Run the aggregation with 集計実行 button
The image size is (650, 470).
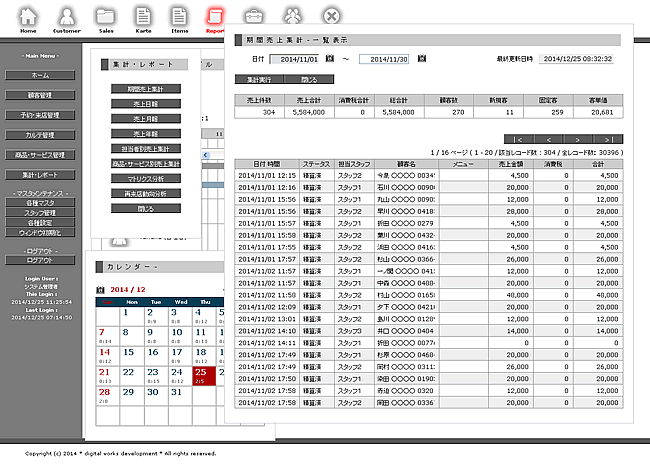coord(259,79)
